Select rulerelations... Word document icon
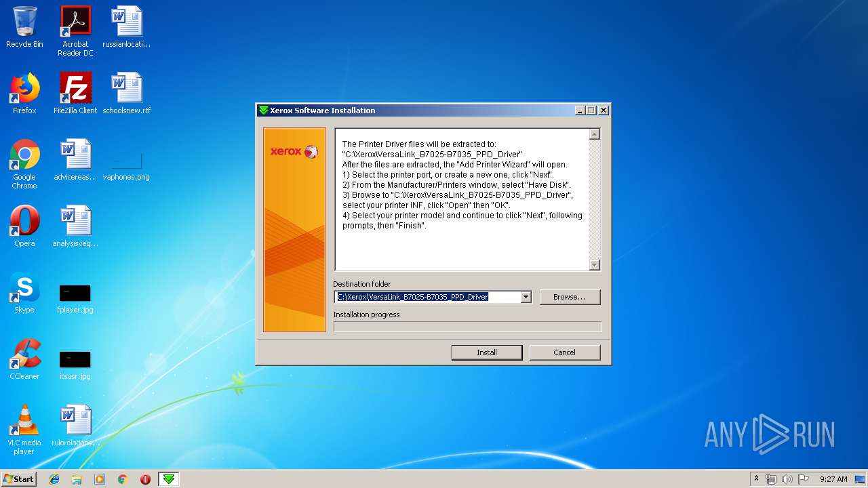Image resolution: width=868 pixels, height=488 pixels. click(75, 426)
